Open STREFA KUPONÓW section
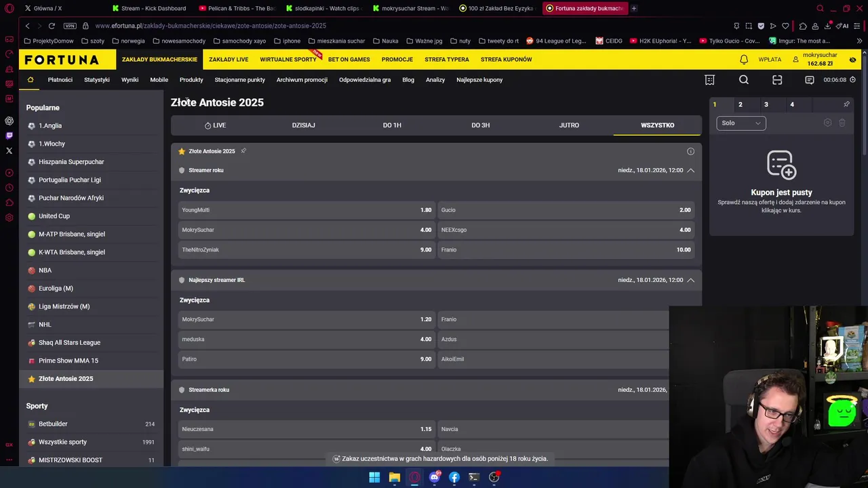 [x=507, y=60]
